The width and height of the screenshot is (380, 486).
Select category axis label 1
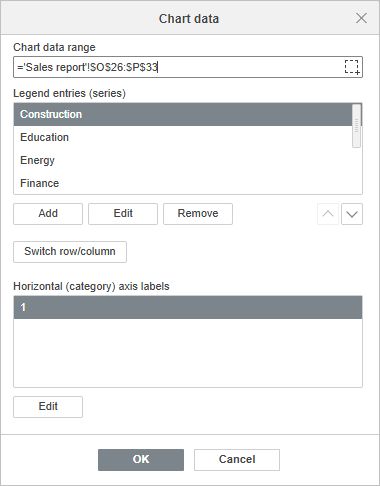coord(188,307)
